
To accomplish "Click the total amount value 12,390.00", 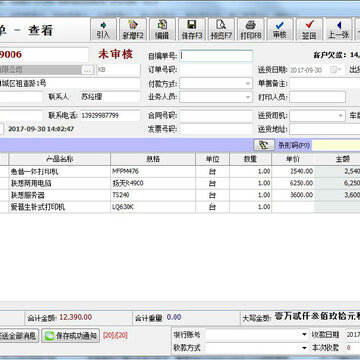I will (x=76, y=317).
